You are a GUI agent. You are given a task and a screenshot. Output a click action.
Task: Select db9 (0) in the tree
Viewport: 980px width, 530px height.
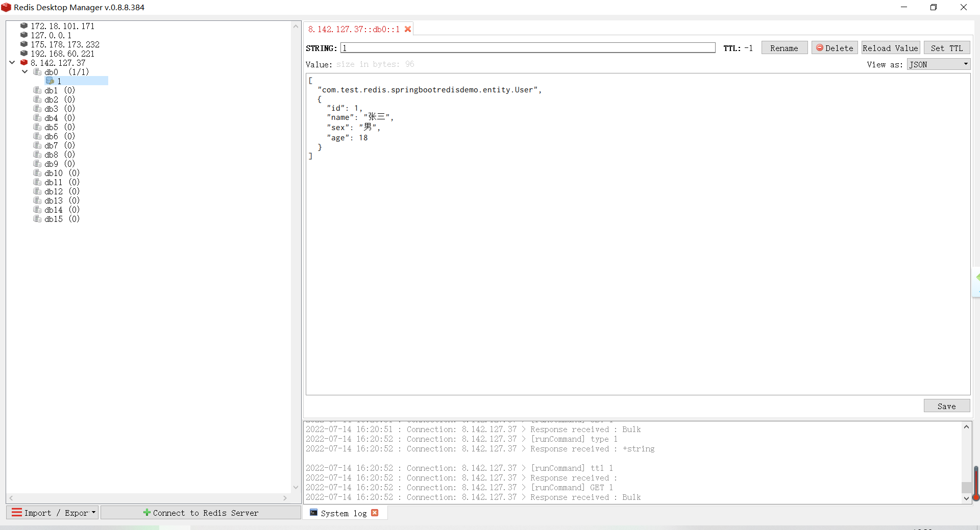click(60, 164)
